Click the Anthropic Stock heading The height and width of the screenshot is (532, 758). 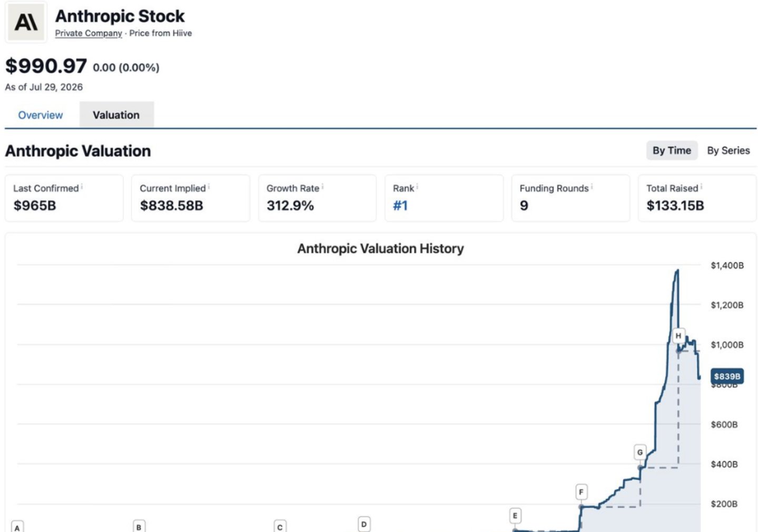pos(120,16)
